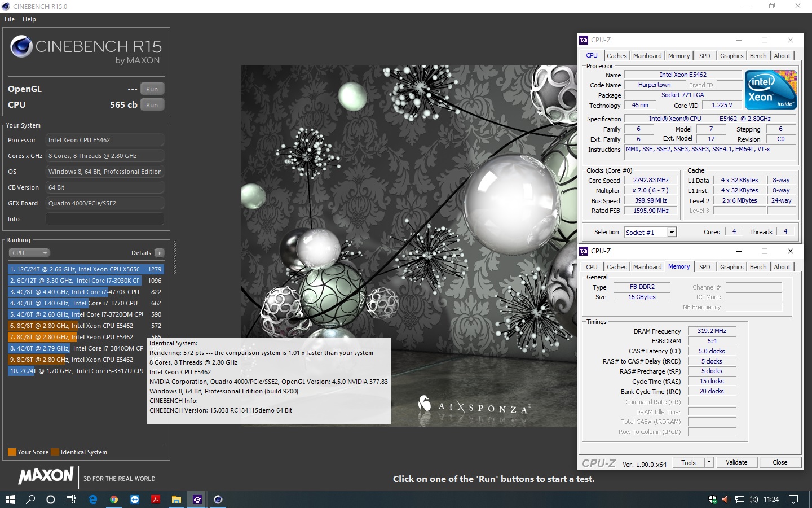Open Cortana circle icon in taskbar
The width and height of the screenshot is (812, 508).
[x=51, y=500]
